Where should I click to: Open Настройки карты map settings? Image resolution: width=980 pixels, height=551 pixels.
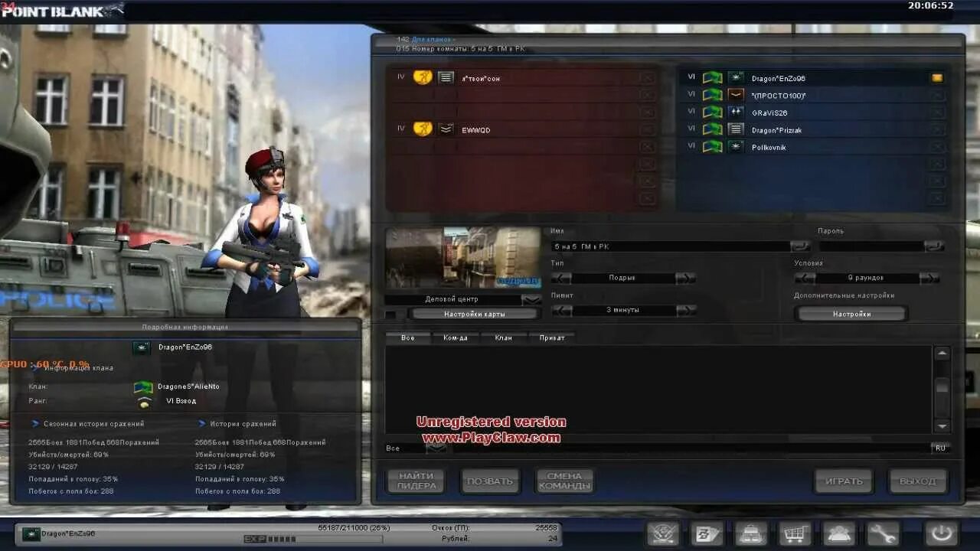pyautogui.click(x=475, y=314)
